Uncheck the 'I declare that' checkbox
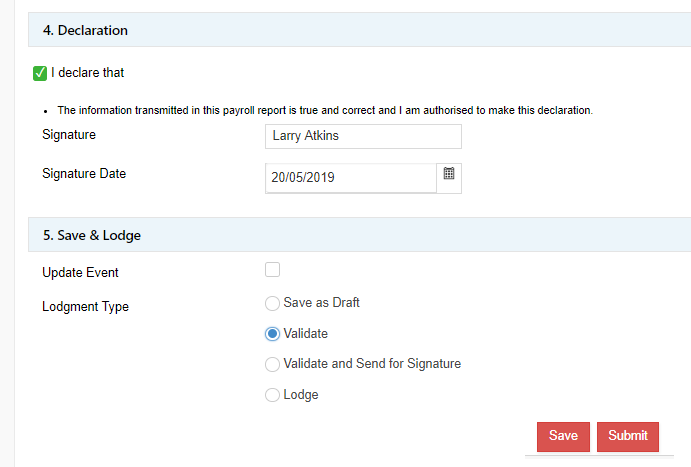Viewport: 691px width, 467px height. pos(40,73)
